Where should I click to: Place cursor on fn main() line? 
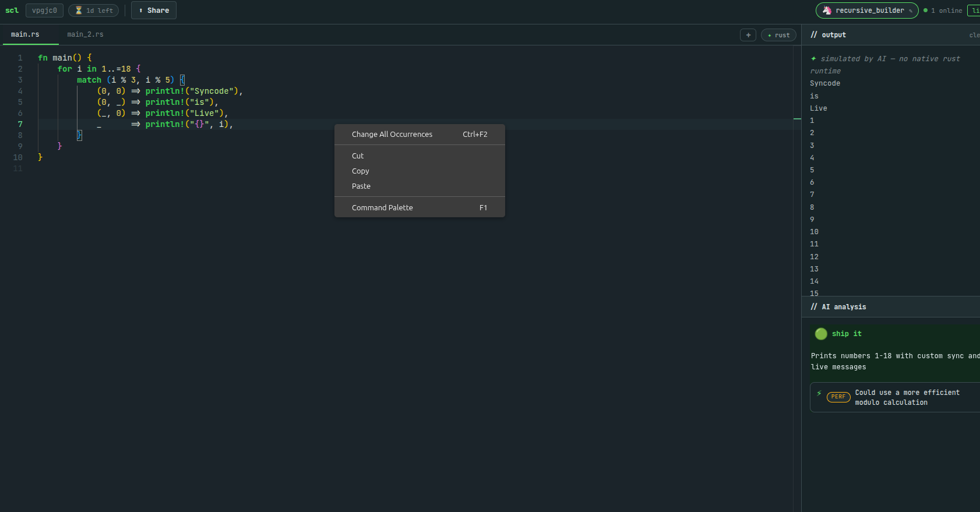pos(65,58)
